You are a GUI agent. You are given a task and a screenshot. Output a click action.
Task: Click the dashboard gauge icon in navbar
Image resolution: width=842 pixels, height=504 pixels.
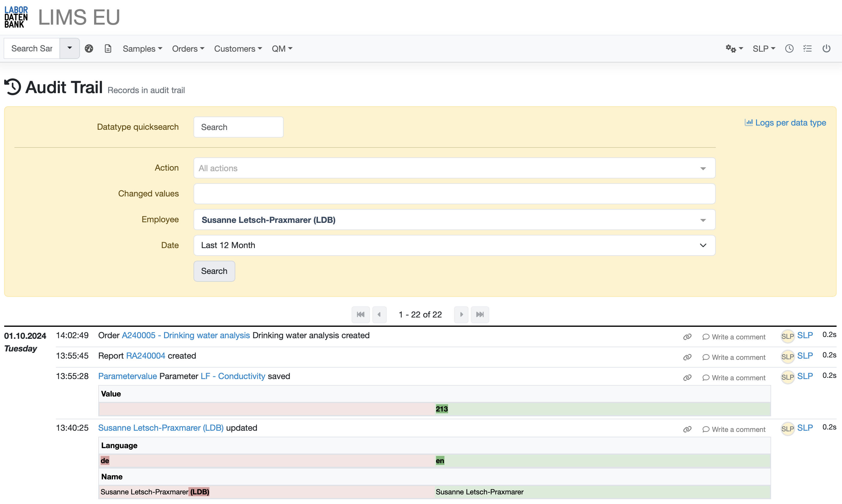point(89,49)
